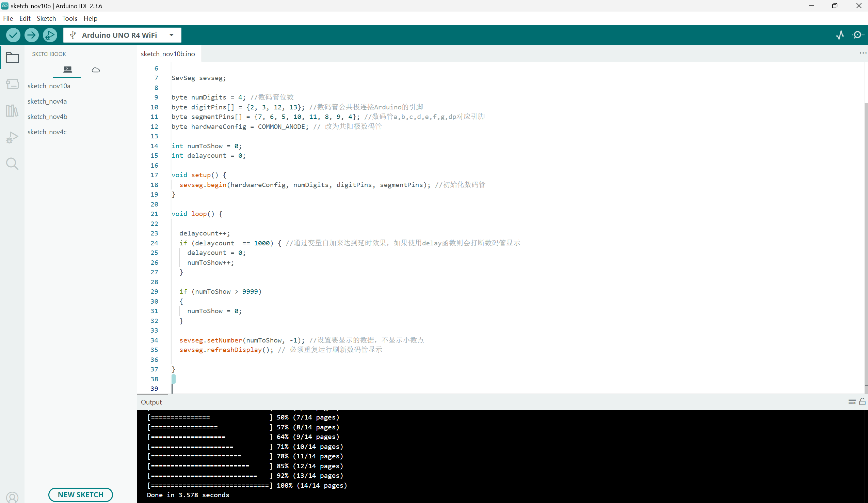868x503 pixels.
Task: Open the Search panel in sidebar
Action: tap(12, 164)
